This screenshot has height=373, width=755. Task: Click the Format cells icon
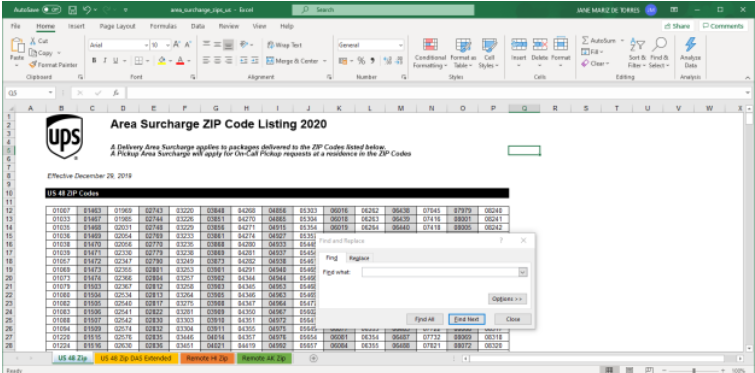[x=560, y=44]
